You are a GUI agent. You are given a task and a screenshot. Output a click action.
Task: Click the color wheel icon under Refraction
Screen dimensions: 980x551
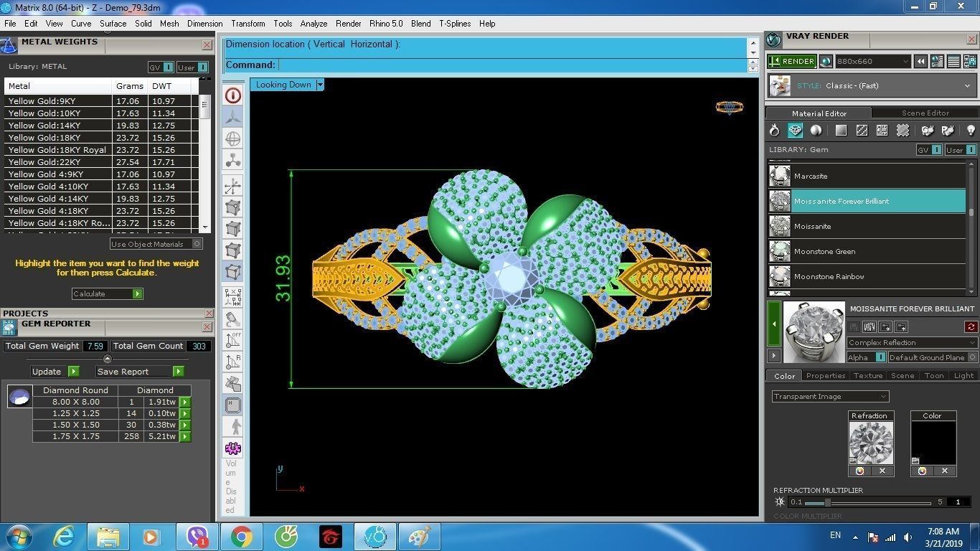click(859, 471)
